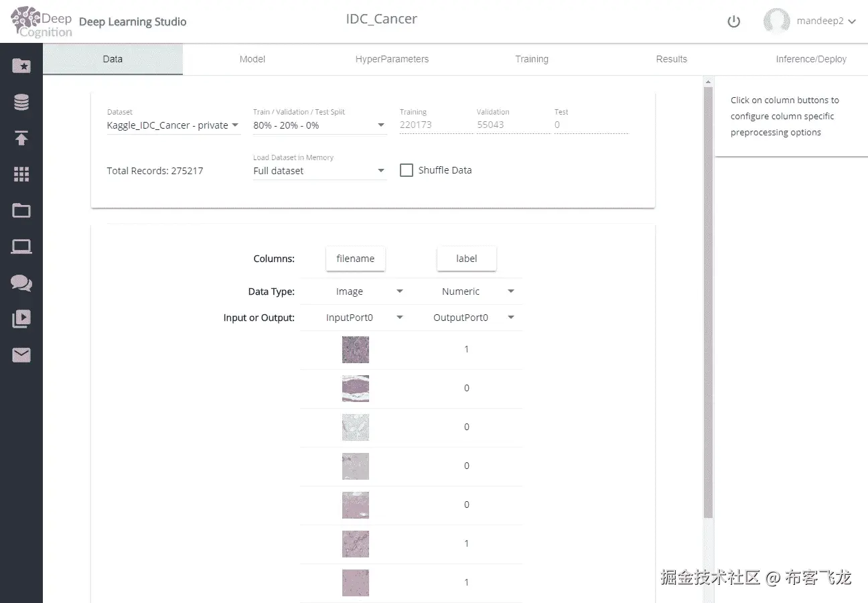Click the power logout icon
Image resolution: width=868 pixels, height=603 pixels.
point(734,21)
